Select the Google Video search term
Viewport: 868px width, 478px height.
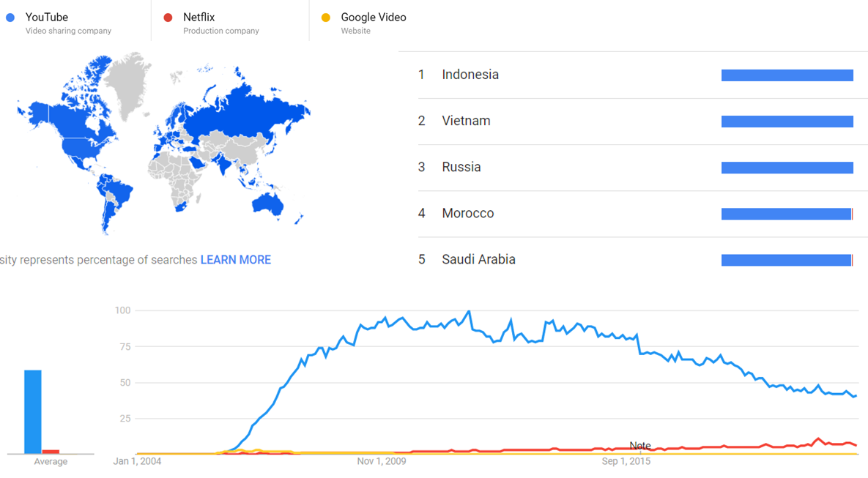coord(374,18)
